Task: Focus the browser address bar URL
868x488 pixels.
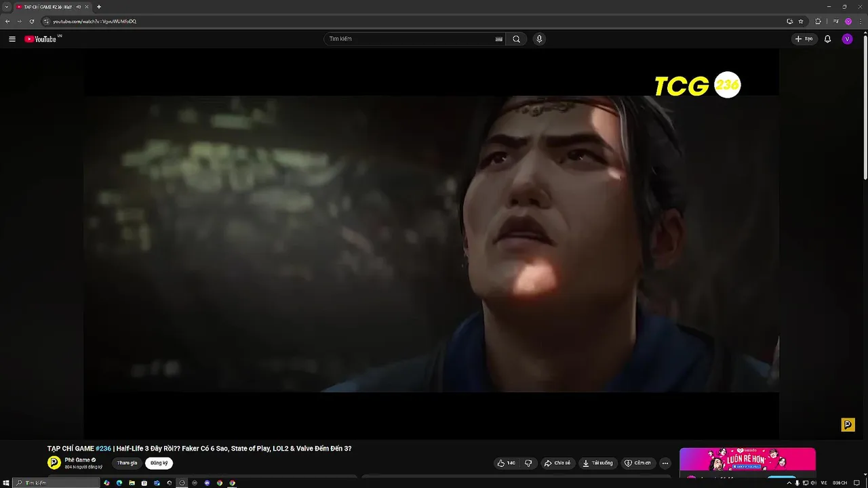Action: pos(95,21)
